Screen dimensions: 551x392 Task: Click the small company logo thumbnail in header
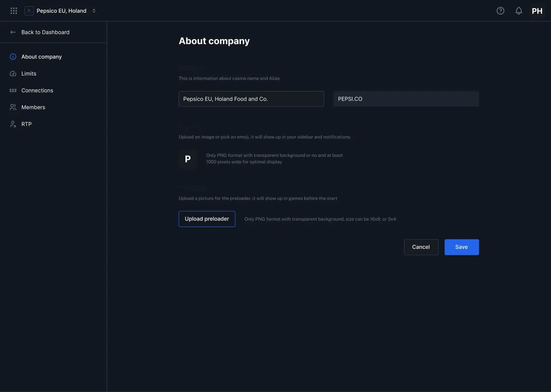point(29,11)
